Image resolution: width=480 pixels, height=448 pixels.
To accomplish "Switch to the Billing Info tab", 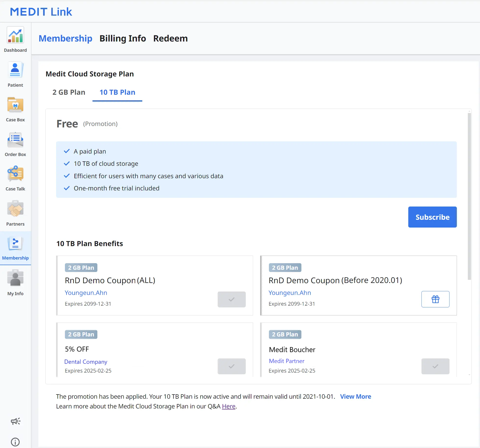I will click(123, 39).
